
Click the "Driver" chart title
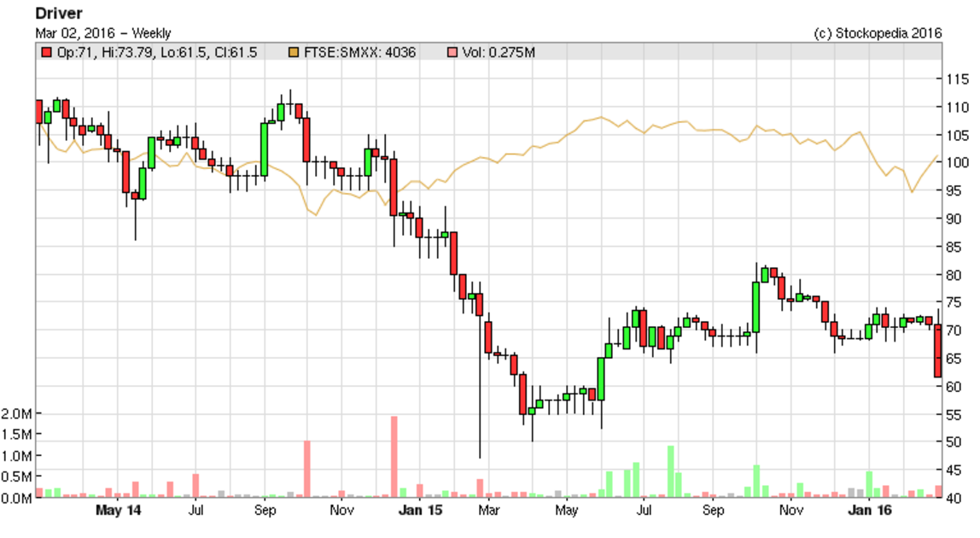[59, 13]
